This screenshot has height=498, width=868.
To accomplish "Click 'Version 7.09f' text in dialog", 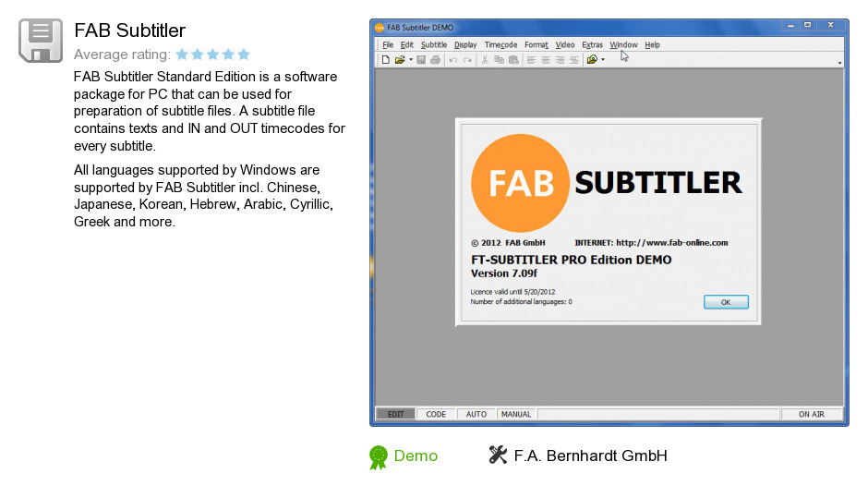I will click(504, 273).
